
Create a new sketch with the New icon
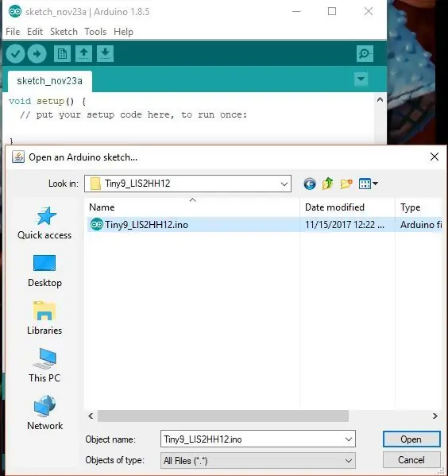pyautogui.click(x=62, y=54)
